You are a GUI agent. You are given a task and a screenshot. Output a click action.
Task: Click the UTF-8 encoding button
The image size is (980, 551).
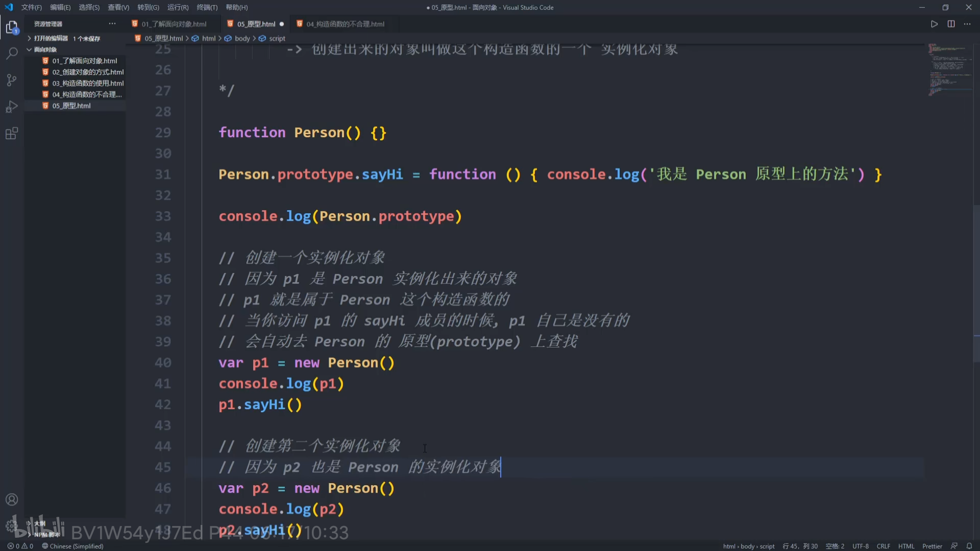860,546
